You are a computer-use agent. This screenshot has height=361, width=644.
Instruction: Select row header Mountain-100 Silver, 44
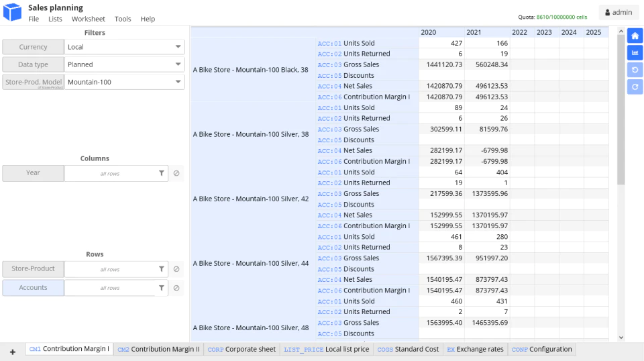(x=253, y=263)
